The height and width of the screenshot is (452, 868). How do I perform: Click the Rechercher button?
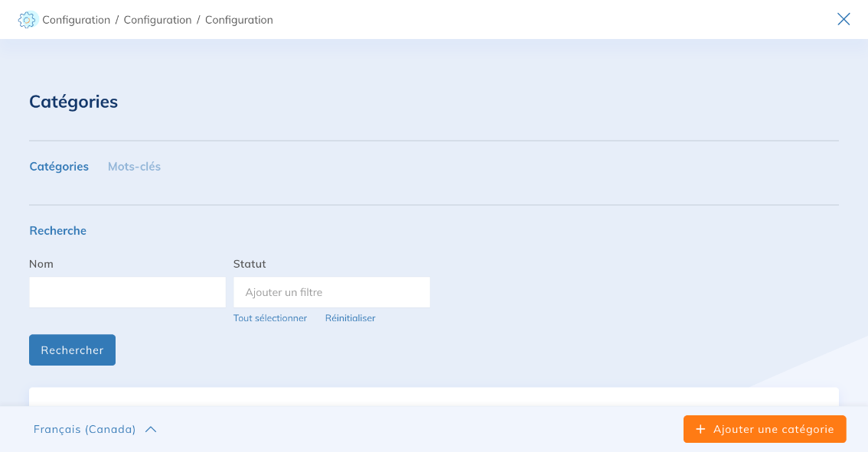[x=73, y=350]
